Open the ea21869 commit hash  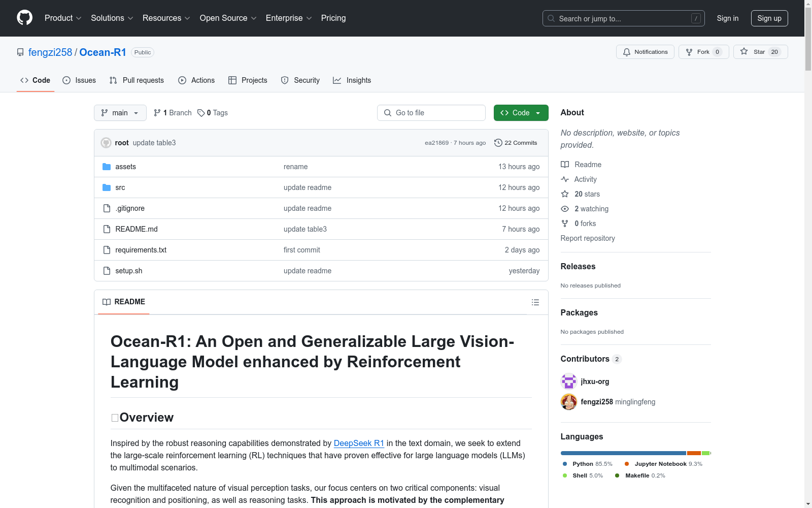coord(436,143)
